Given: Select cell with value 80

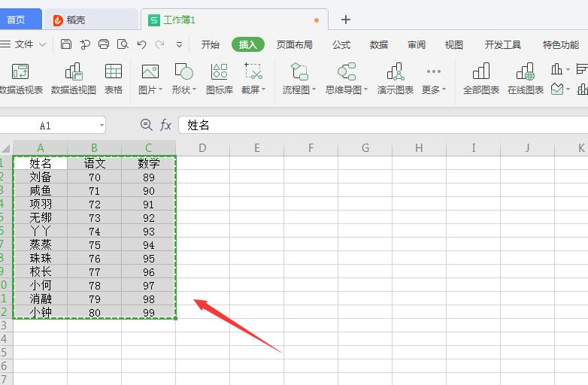Looking at the screenshot, I should (95, 312).
